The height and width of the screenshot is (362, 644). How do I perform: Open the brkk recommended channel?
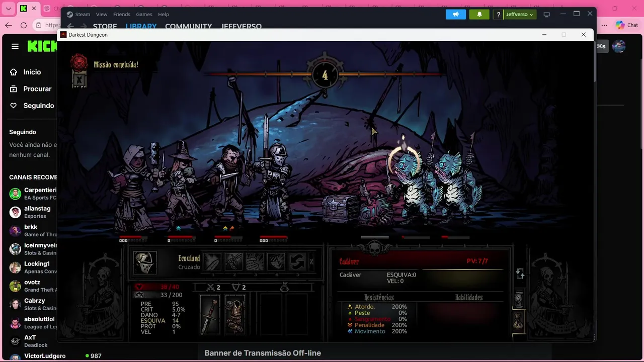[33, 230]
